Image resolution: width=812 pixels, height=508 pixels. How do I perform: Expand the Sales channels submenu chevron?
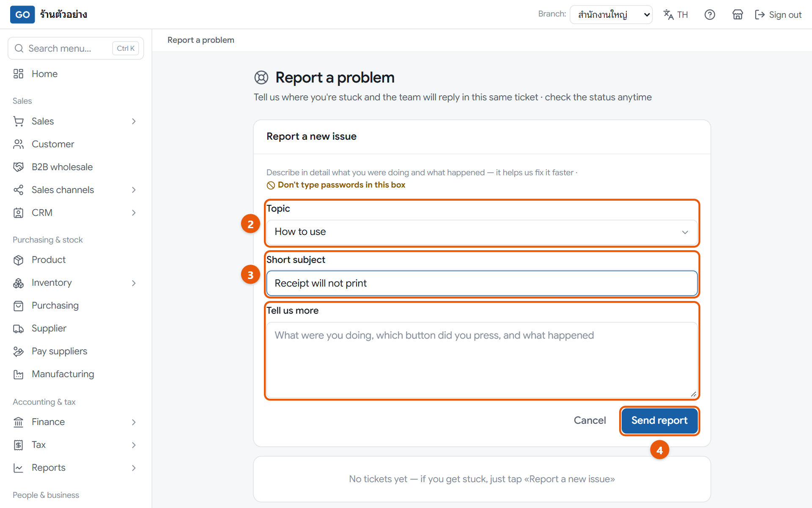(x=134, y=190)
